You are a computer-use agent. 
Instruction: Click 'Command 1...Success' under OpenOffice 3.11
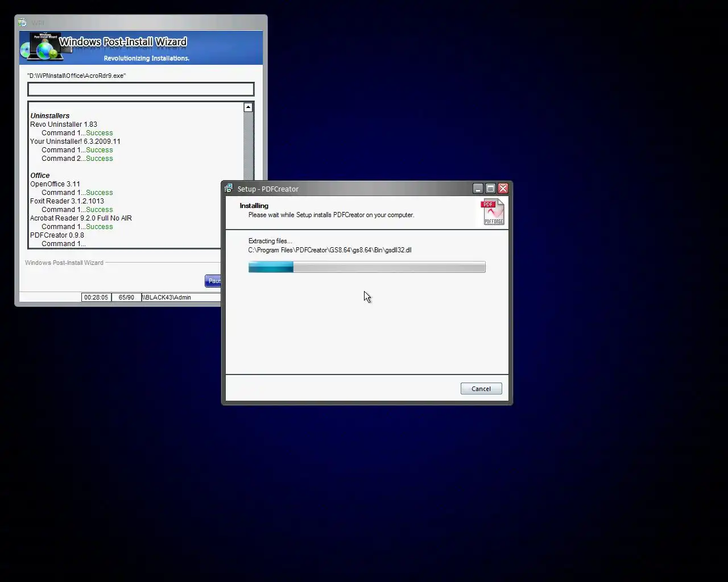77,193
